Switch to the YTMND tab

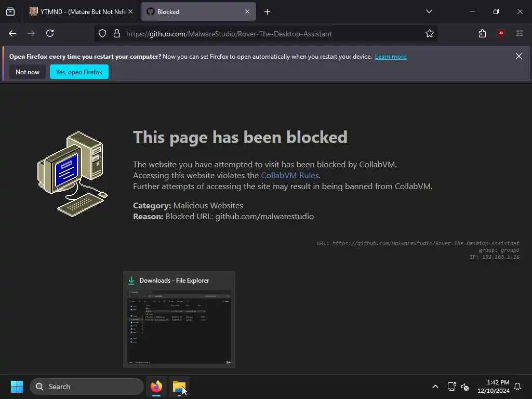81,11
